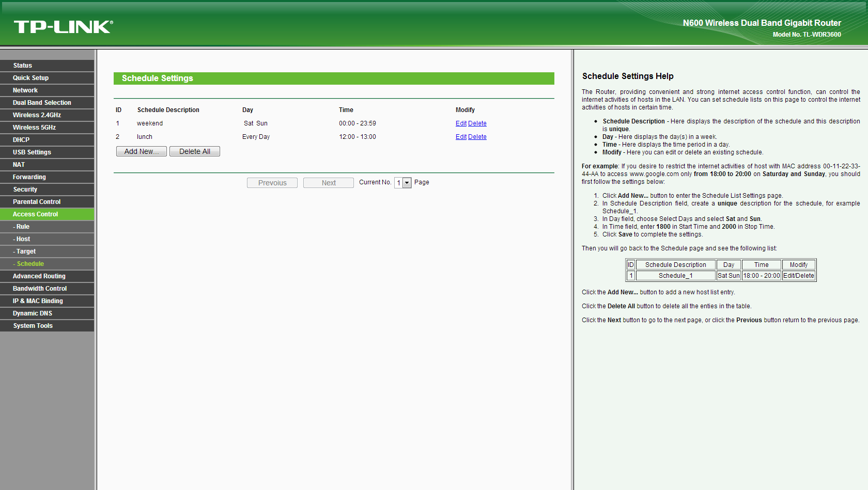Viewport: 868px width, 490px height.
Task: Open Dual Band Selection
Action: tap(47, 103)
